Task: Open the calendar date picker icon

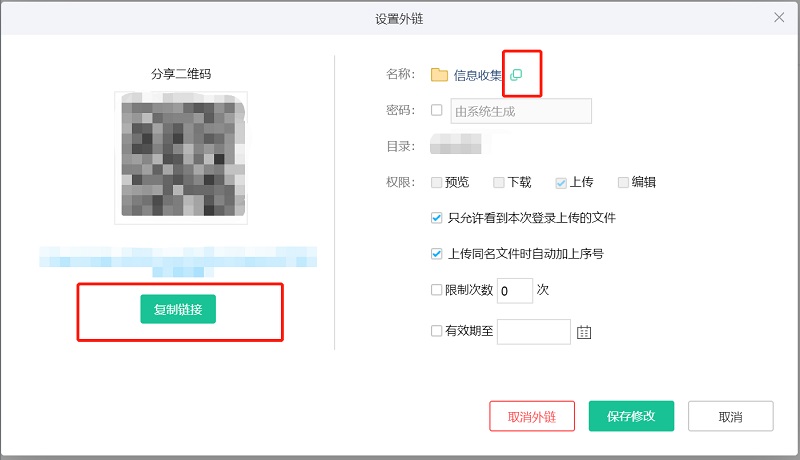Action: tap(584, 332)
